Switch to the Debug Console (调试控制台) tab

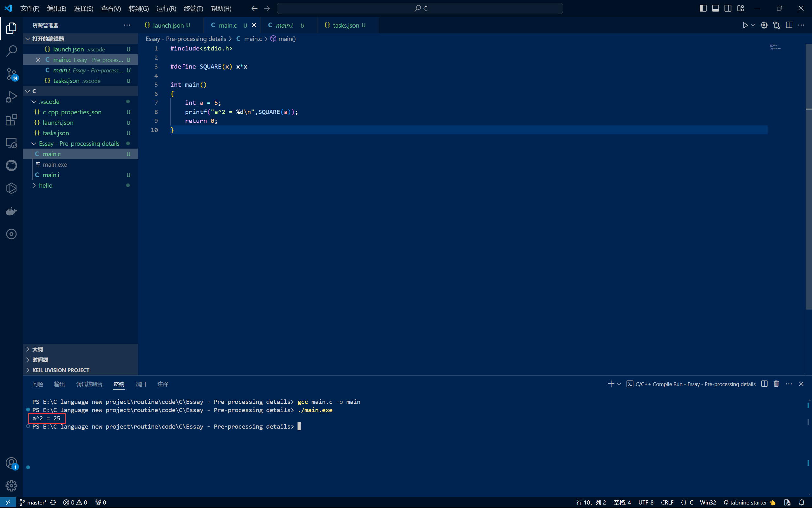coord(89,384)
